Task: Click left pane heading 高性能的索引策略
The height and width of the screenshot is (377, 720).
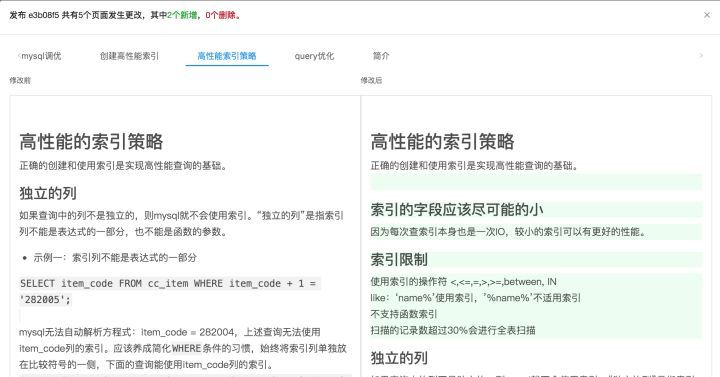Action: point(91,141)
